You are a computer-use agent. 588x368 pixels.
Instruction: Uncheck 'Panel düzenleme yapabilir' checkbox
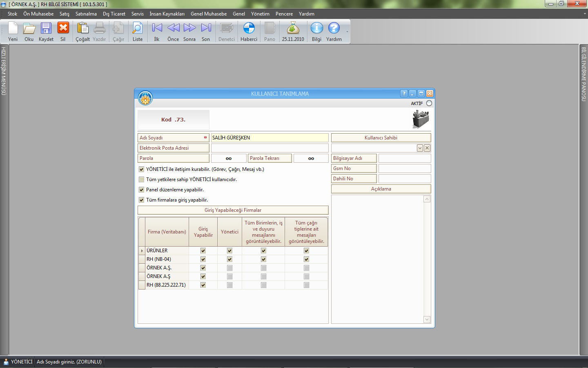pos(142,190)
